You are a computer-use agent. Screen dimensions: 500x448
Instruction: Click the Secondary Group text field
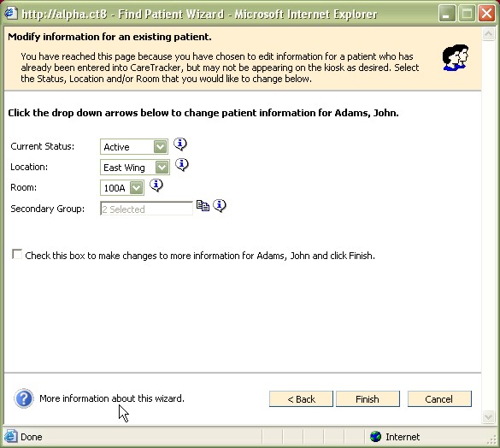click(146, 209)
